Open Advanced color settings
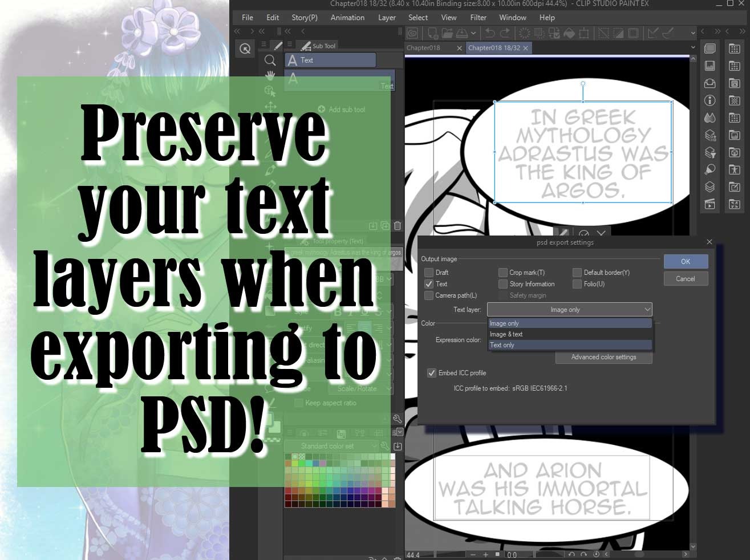The image size is (750, 560). [603, 357]
